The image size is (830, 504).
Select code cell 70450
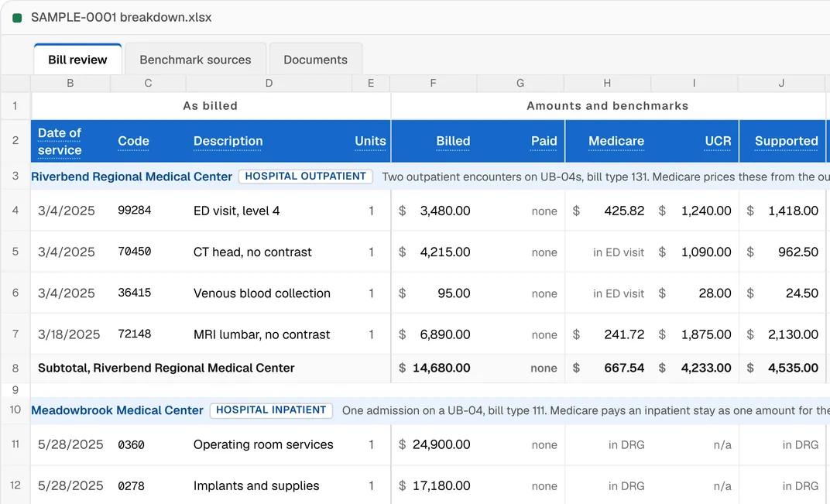(135, 252)
